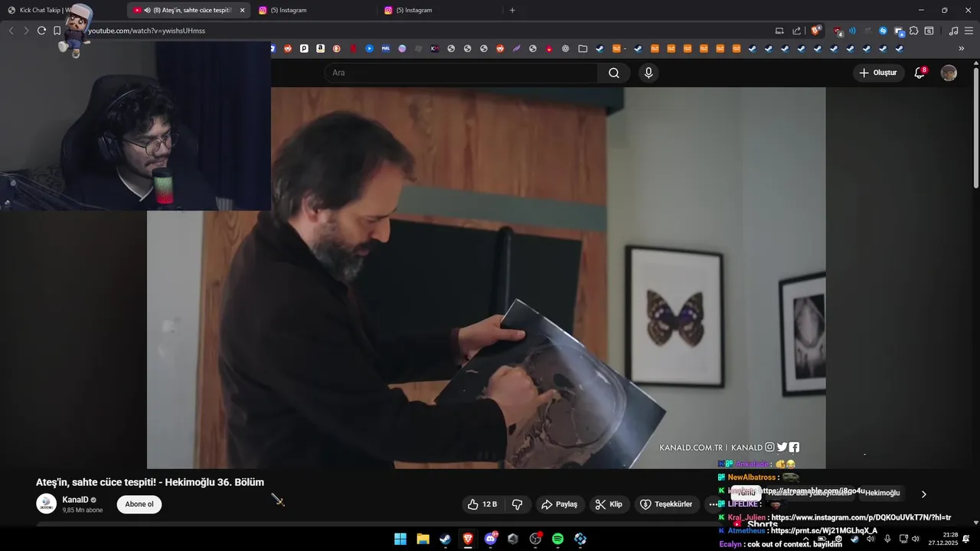
Task: Open Kral_Julien's instagram.com link in chat
Action: click(x=861, y=518)
